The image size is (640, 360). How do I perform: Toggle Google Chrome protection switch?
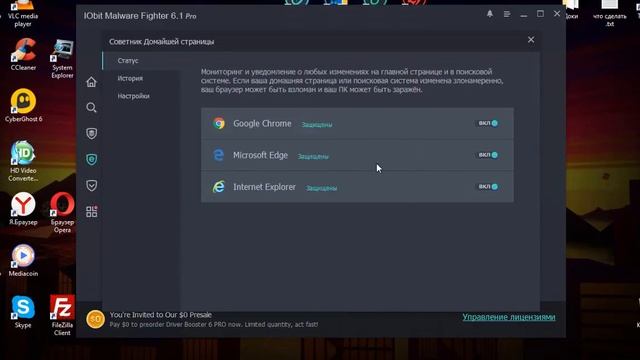click(x=488, y=123)
